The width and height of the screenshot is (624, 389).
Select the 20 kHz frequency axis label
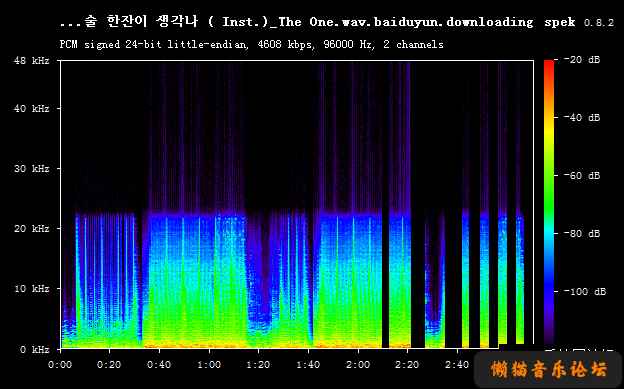[31, 229]
